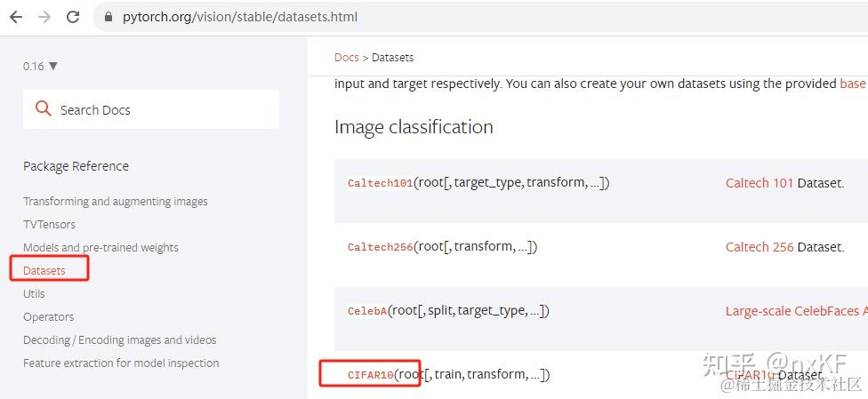
Task: Open the Caltech101 class link
Action: click(381, 183)
